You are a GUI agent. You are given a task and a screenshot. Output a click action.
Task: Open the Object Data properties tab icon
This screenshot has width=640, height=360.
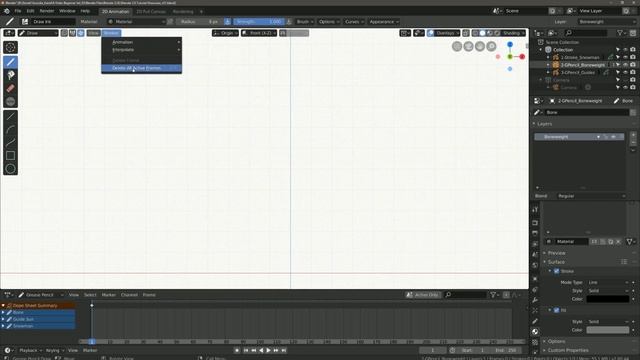pyautogui.click(x=535, y=321)
